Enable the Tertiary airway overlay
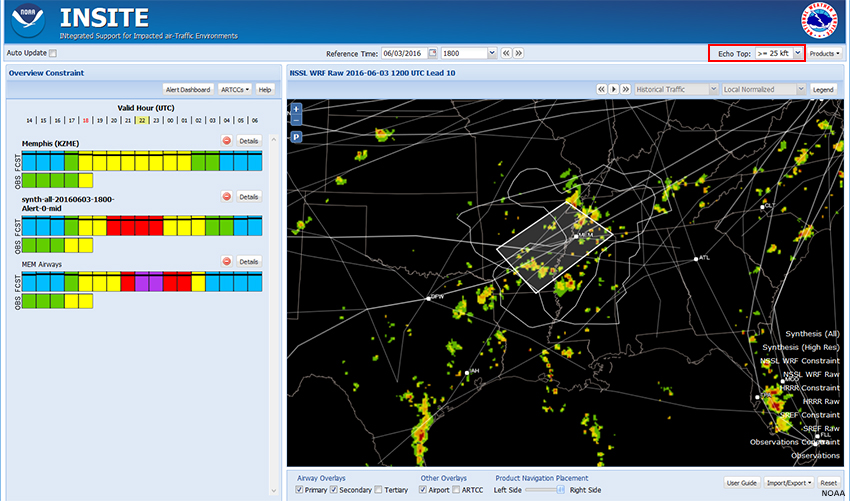Screen dimensions: 850x501 click(378, 490)
